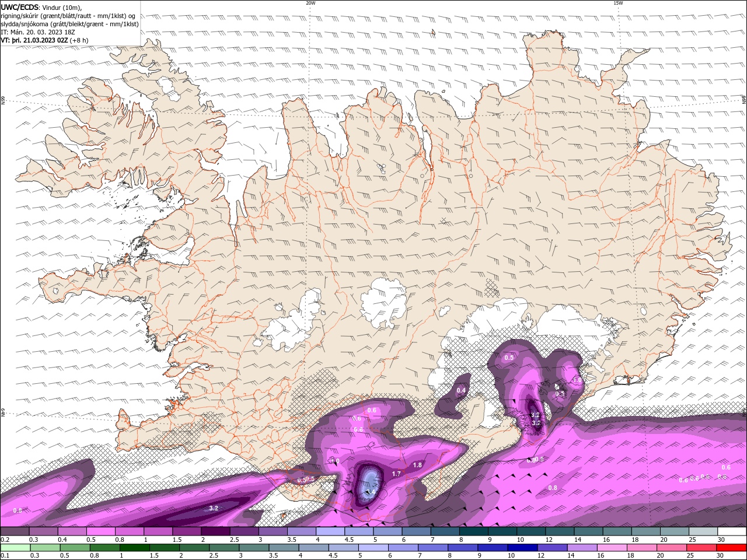This screenshot has height=560, width=747.
Task: Click the bright red swatch after 30, lower legend row
Action: (x=731, y=548)
